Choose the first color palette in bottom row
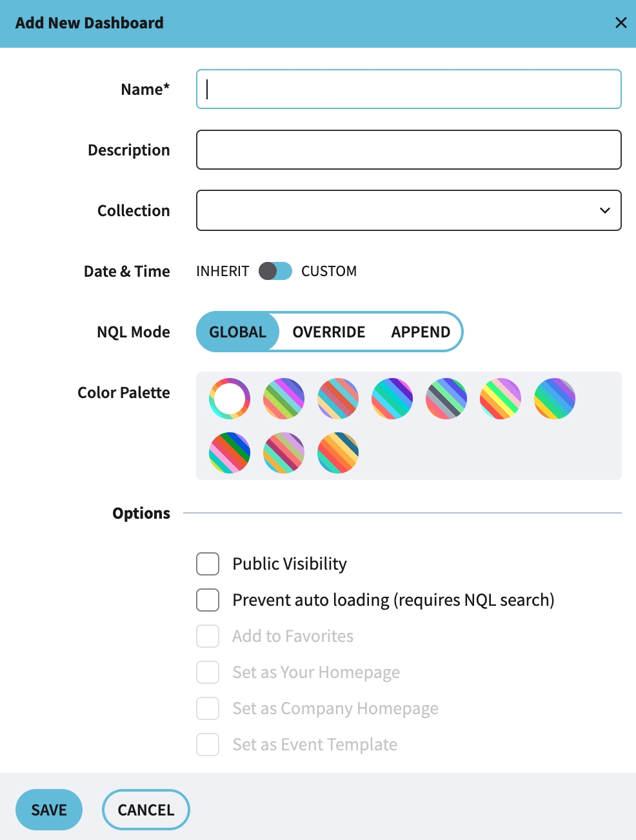Screen dimensions: 636x840 (230, 453)
